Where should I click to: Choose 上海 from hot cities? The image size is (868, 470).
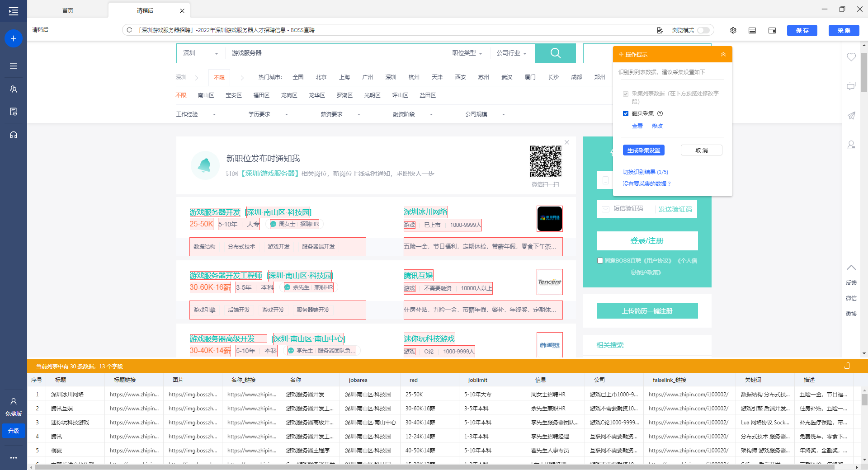(x=344, y=77)
